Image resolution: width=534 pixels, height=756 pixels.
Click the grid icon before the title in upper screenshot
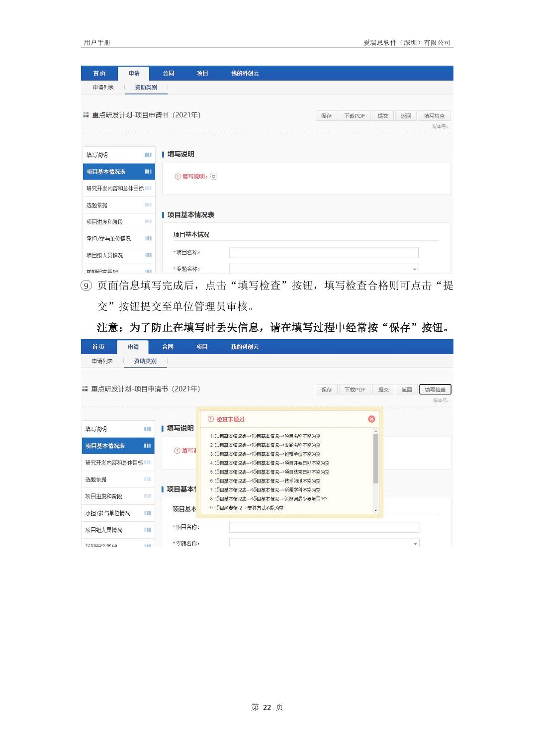tap(86, 115)
